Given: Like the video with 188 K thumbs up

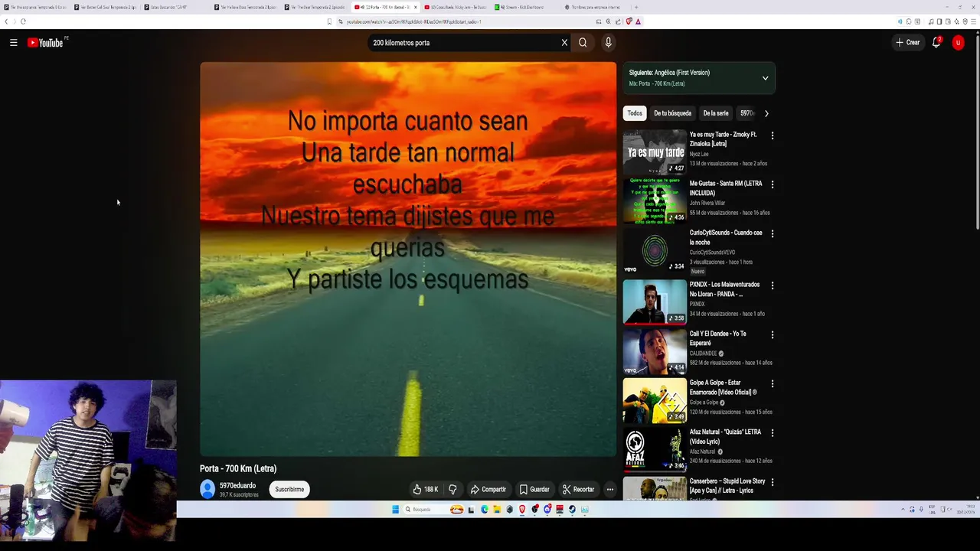Looking at the screenshot, I should [426, 490].
